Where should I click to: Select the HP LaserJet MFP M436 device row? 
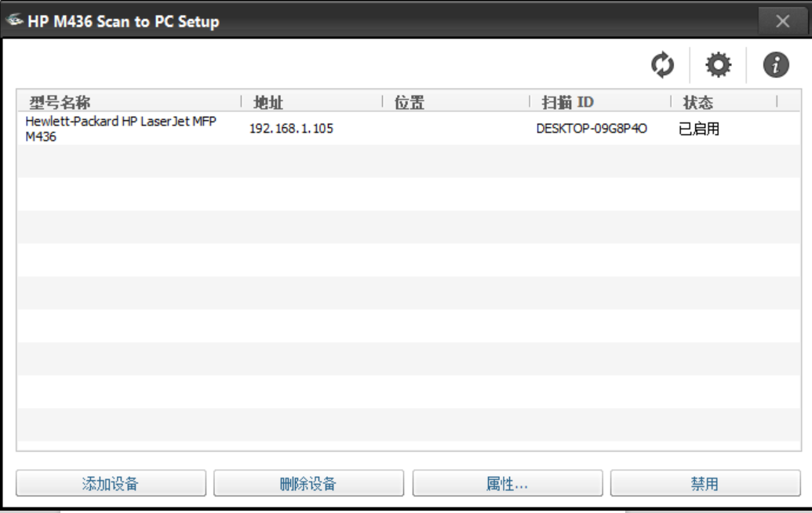coord(121,129)
